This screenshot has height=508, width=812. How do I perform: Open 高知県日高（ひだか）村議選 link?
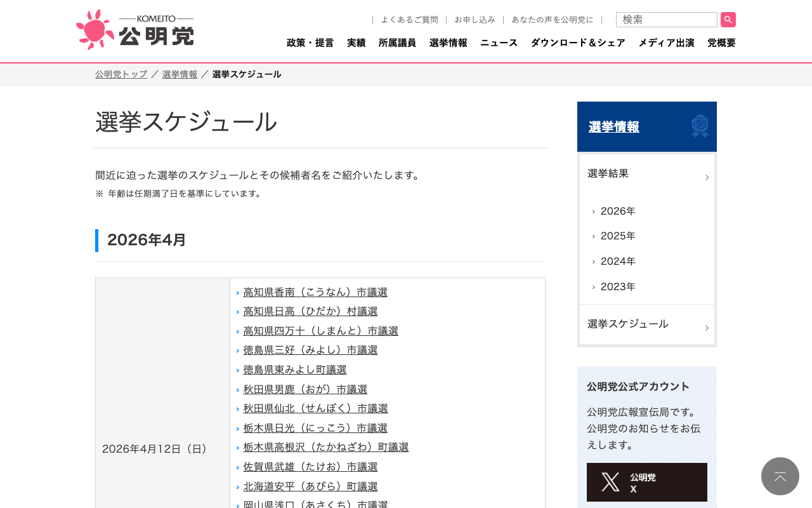pos(311,311)
